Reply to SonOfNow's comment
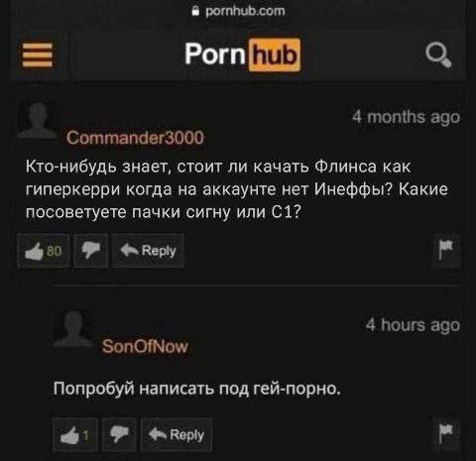This screenshot has height=461, width=476. click(177, 435)
